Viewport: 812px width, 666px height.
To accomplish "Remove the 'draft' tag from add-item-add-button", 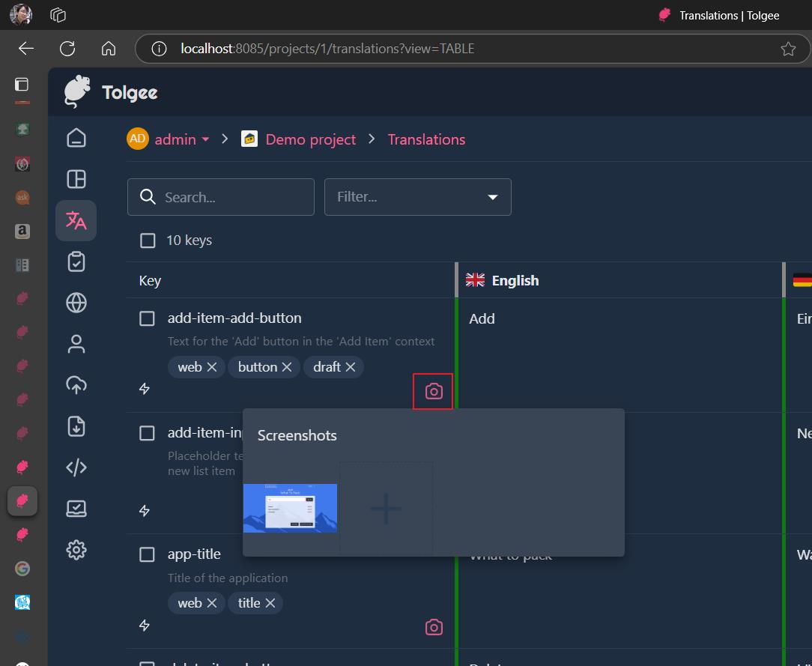I will (351, 367).
